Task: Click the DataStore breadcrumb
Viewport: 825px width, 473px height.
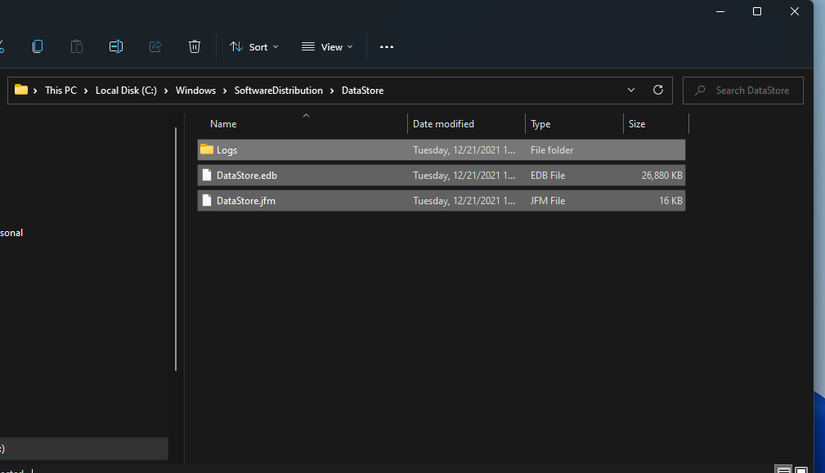Action: click(x=363, y=90)
